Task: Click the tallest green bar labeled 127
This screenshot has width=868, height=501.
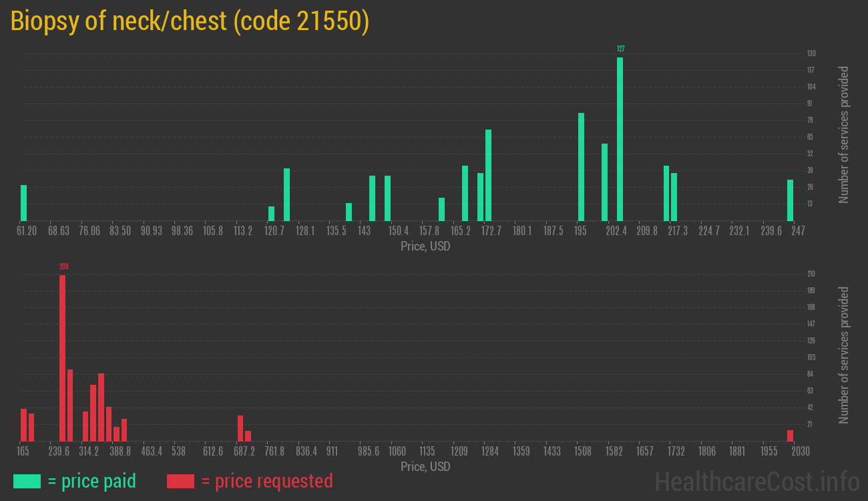Action: (620, 139)
